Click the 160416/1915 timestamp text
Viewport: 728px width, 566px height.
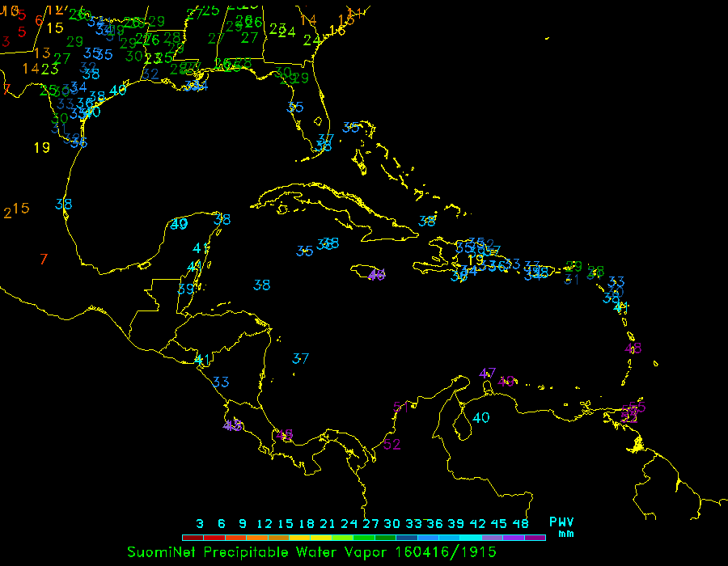[446, 551]
